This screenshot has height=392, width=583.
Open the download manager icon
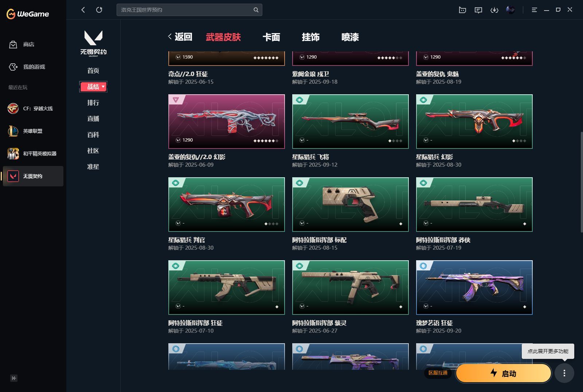coord(494,10)
